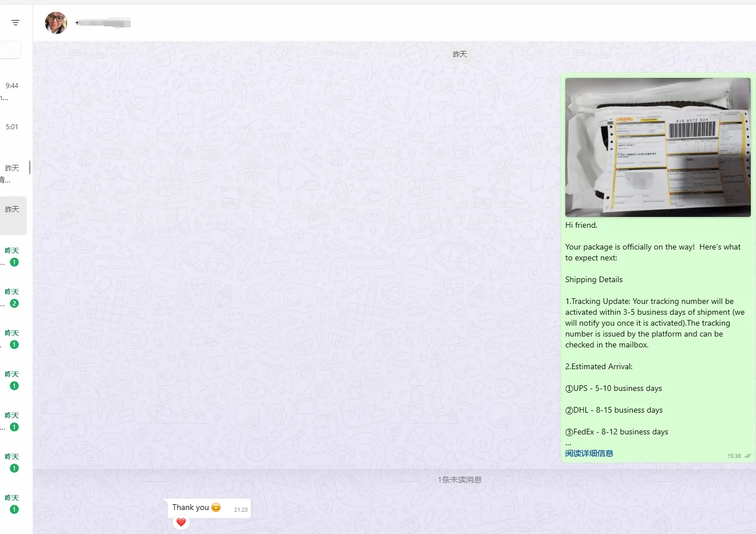Image resolution: width=756 pixels, height=534 pixels.
Task: Open the chat timestamped 9:44
Action: pos(13,92)
